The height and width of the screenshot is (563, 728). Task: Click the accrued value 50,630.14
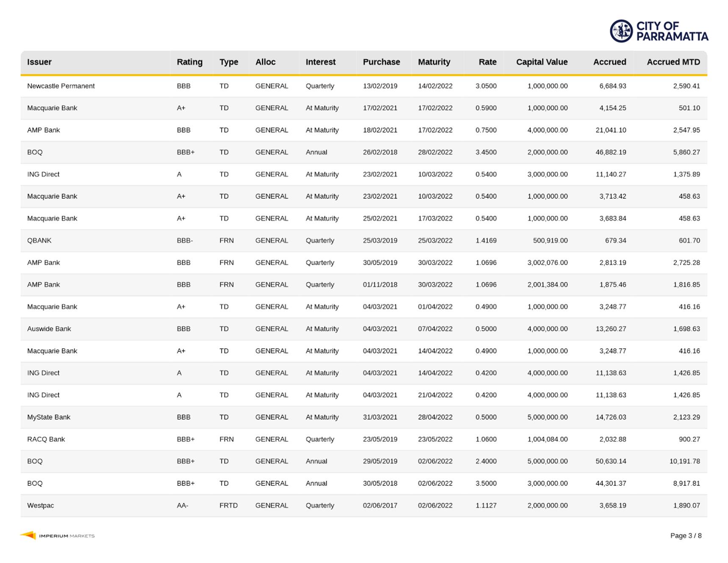click(x=611, y=461)
